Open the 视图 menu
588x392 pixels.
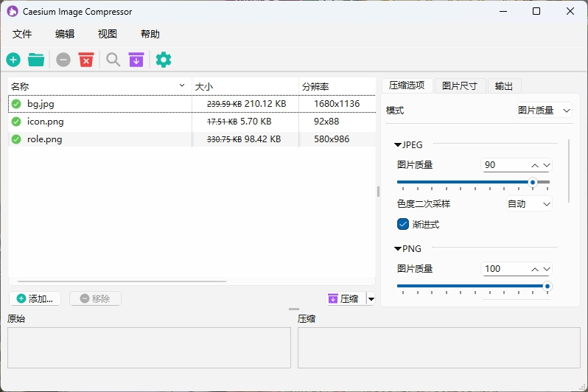coord(108,34)
